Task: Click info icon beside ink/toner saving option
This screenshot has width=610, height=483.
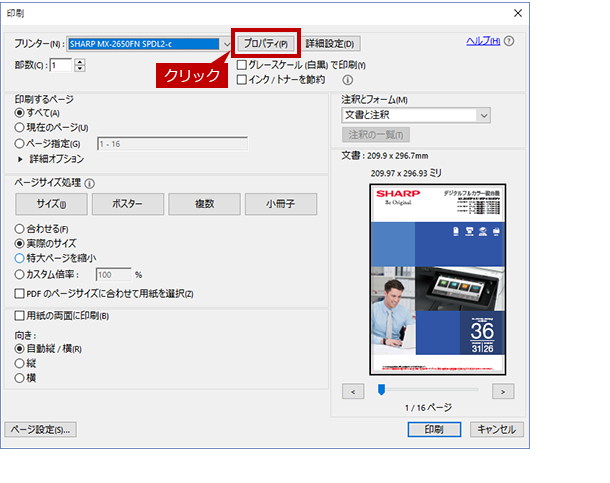Action: [347, 80]
